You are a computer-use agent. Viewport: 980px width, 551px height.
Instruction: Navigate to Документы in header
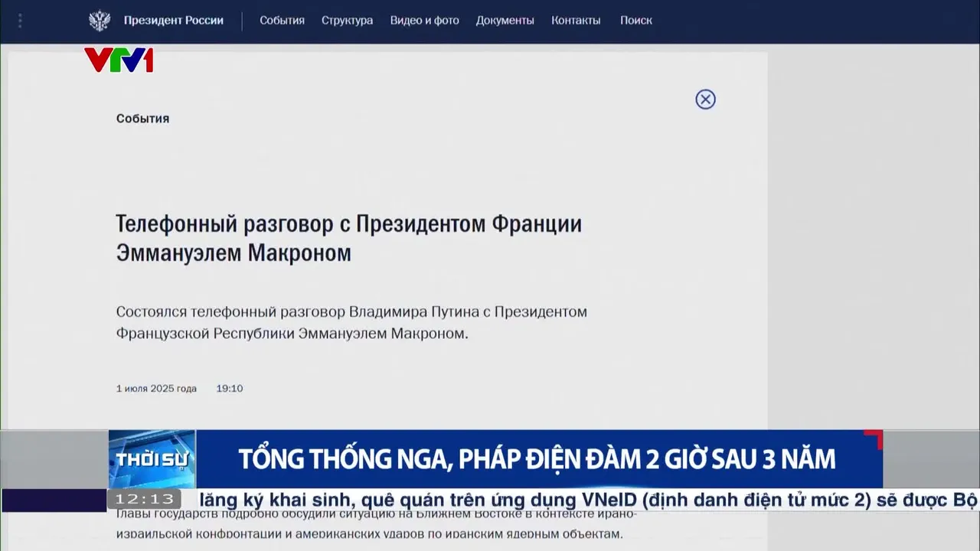click(505, 21)
